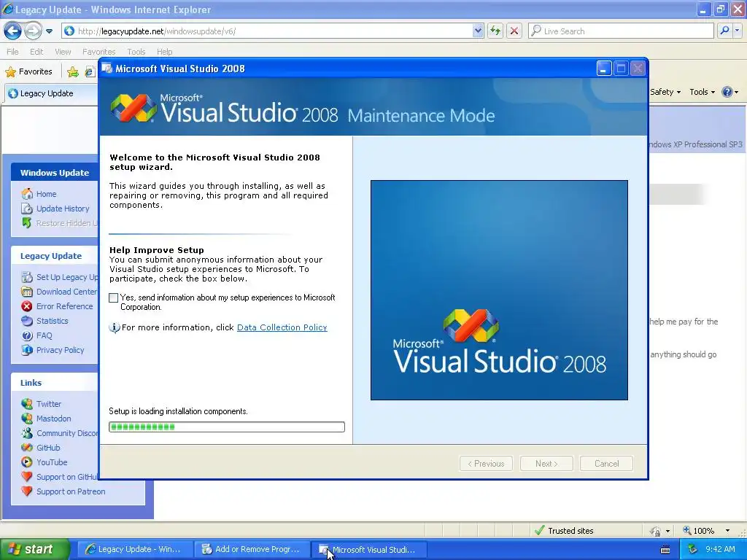Open the View menu in Internet Explorer
The width and height of the screenshot is (747, 560).
click(63, 52)
